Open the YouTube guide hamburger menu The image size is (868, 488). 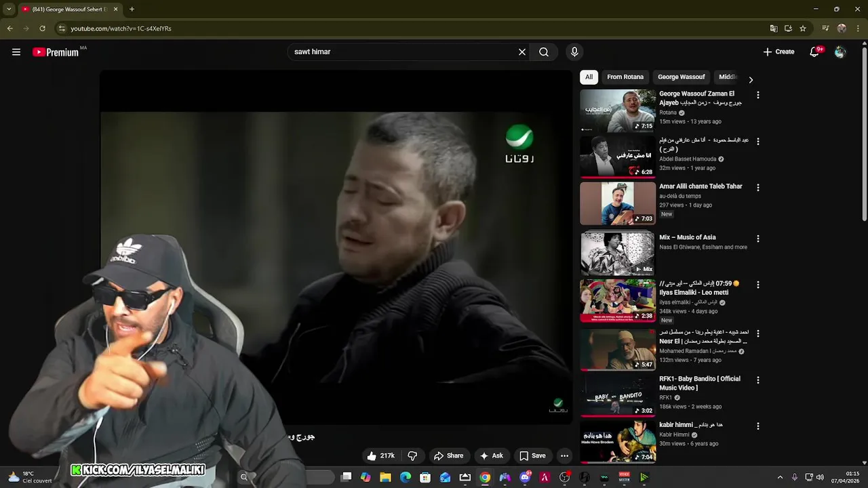(x=16, y=52)
